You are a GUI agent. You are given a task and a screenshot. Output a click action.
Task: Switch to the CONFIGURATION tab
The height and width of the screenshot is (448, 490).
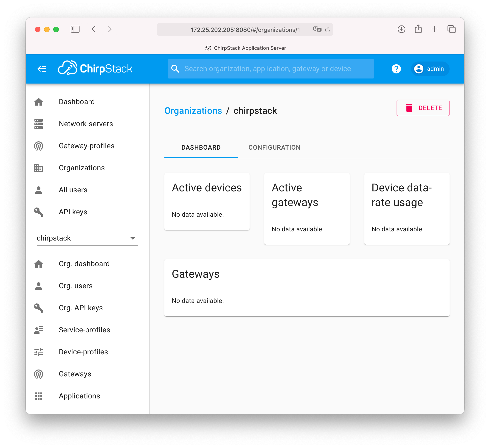(274, 147)
